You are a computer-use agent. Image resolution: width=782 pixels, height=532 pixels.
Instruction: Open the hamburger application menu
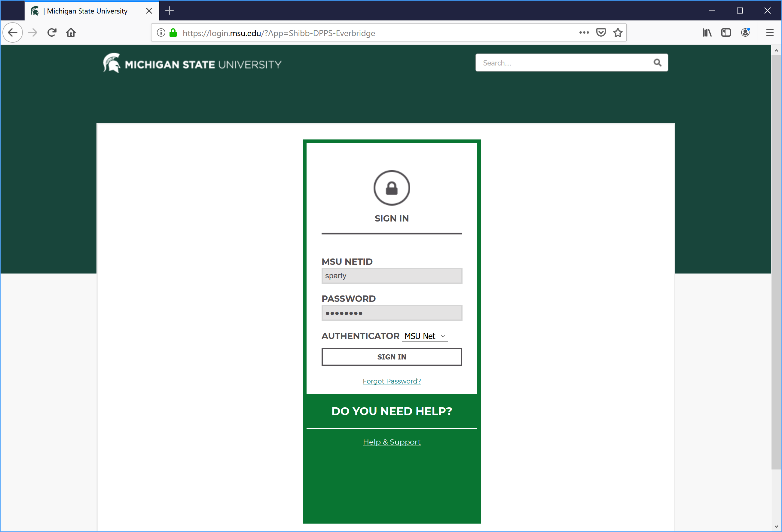click(x=770, y=33)
